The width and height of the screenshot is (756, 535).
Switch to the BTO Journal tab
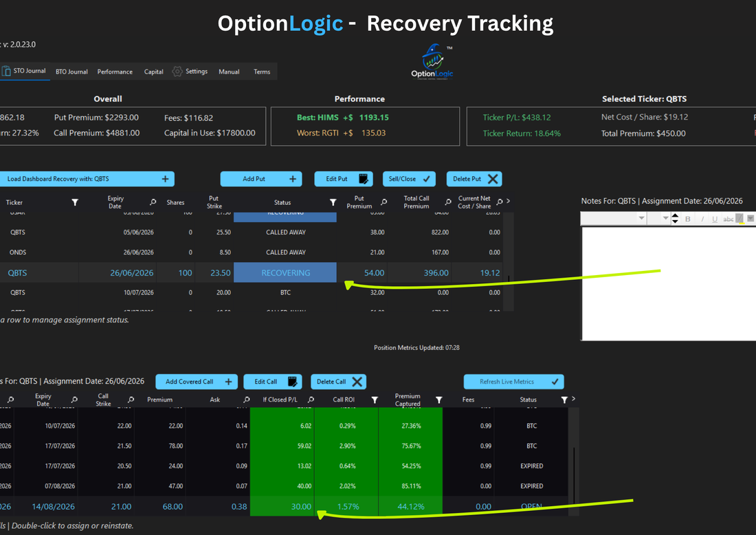(x=72, y=72)
